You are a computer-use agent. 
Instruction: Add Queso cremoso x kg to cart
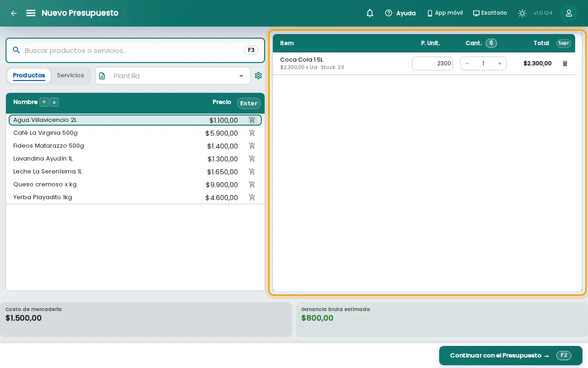pyautogui.click(x=252, y=184)
